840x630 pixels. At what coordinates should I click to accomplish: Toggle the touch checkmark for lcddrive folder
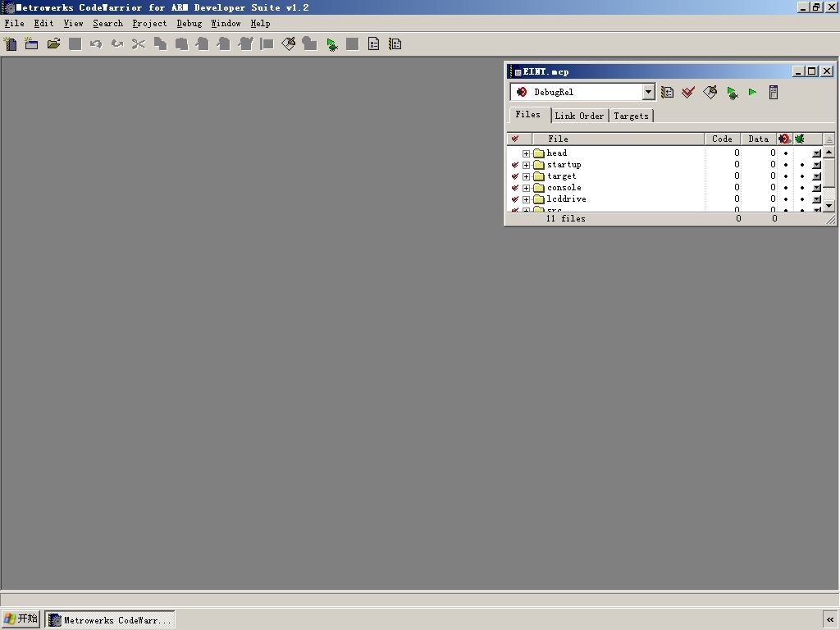[515, 199]
